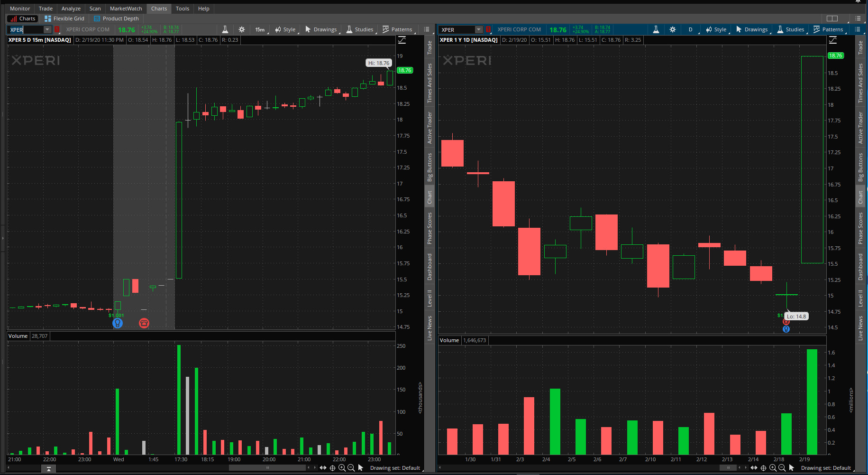Select the right chart pointer tool

(792, 468)
